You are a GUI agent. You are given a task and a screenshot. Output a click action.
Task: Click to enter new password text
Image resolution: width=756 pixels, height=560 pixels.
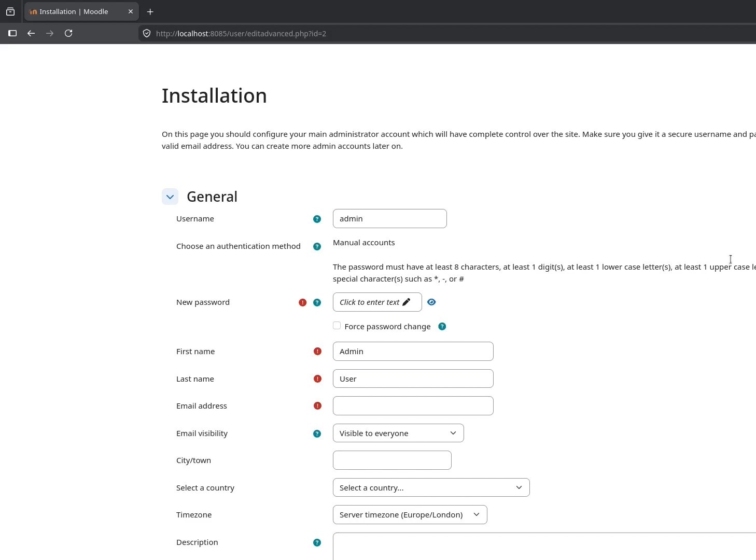(x=377, y=302)
